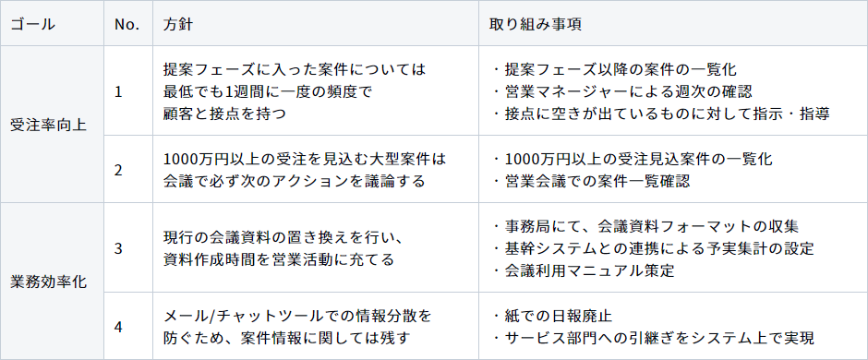The width and height of the screenshot is (868, 360).
Task: Select 基幹システムとの連携による予実集計の設定 item
Action: pos(653,247)
